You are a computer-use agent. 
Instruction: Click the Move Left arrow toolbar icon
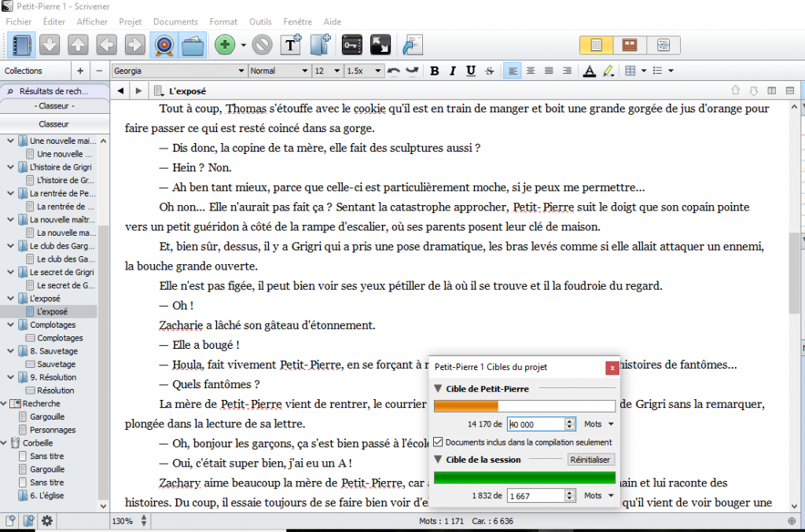106,45
